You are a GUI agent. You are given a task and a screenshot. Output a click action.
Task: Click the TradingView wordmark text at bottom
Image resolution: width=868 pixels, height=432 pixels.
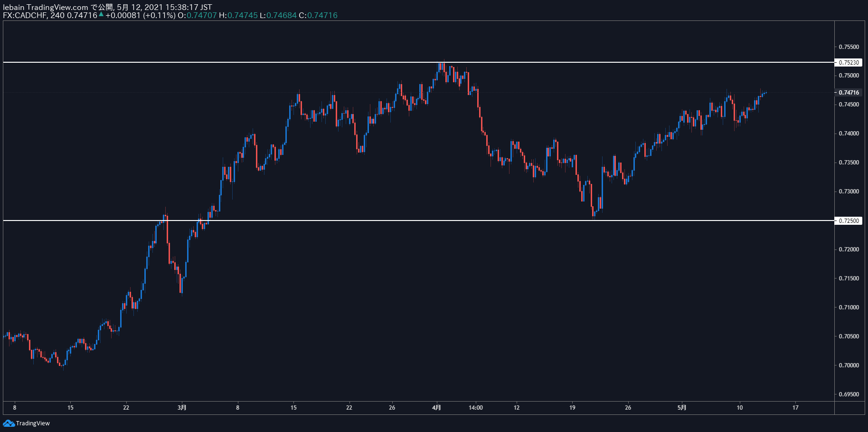[33, 423]
